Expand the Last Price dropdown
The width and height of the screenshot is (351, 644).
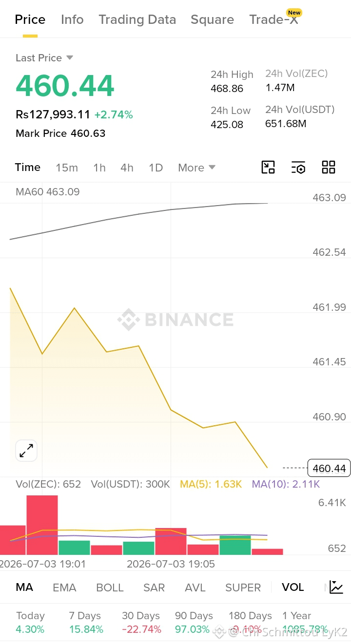[70, 57]
